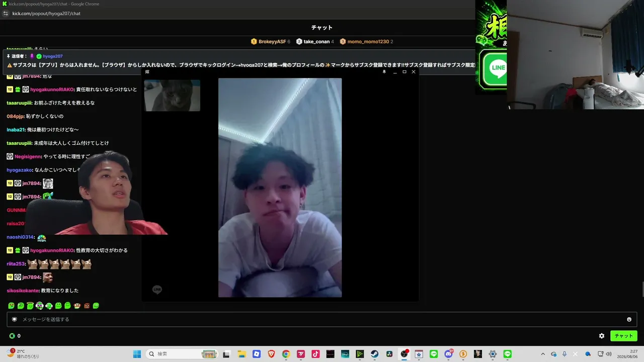Click the green LINE banner overlay
The height and width of the screenshot is (362, 644).
click(493, 69)
